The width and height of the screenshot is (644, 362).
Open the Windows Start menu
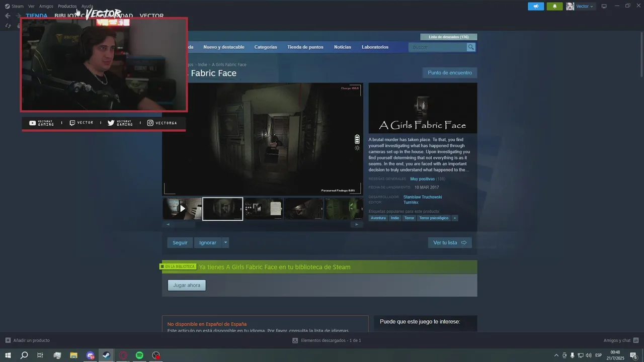(9, 355)
